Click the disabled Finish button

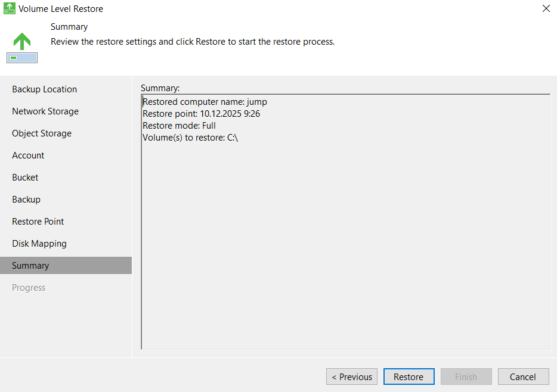pyautogui.click(x=466, y=377)
